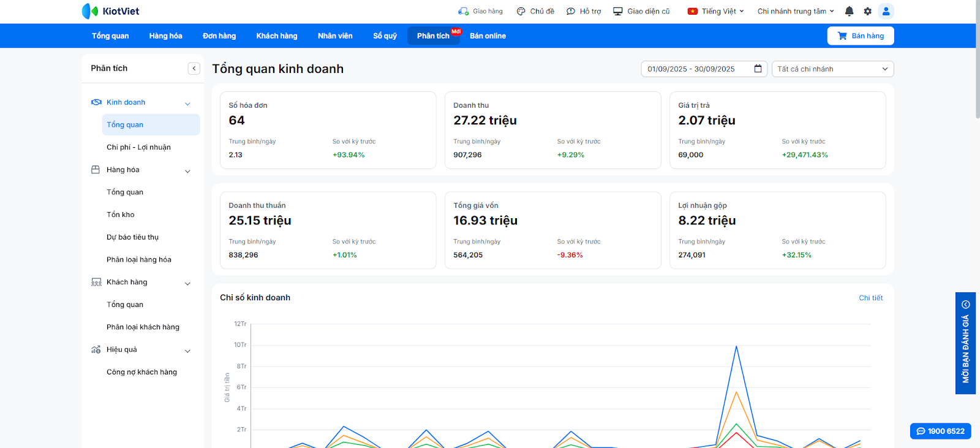This screenshot has height=448, width=980.
Task: Click the KiotViet logo icon
Action: point(90,11)
